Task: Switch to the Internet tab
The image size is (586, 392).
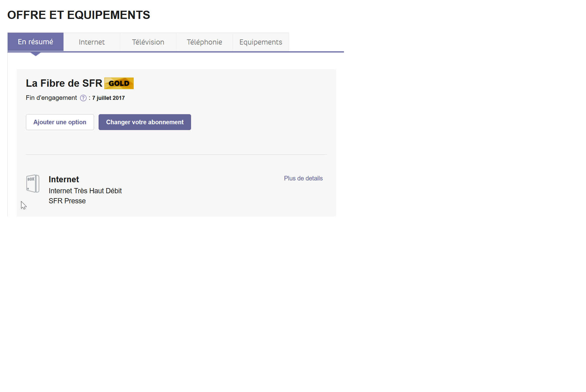Action: click(92, 42)
